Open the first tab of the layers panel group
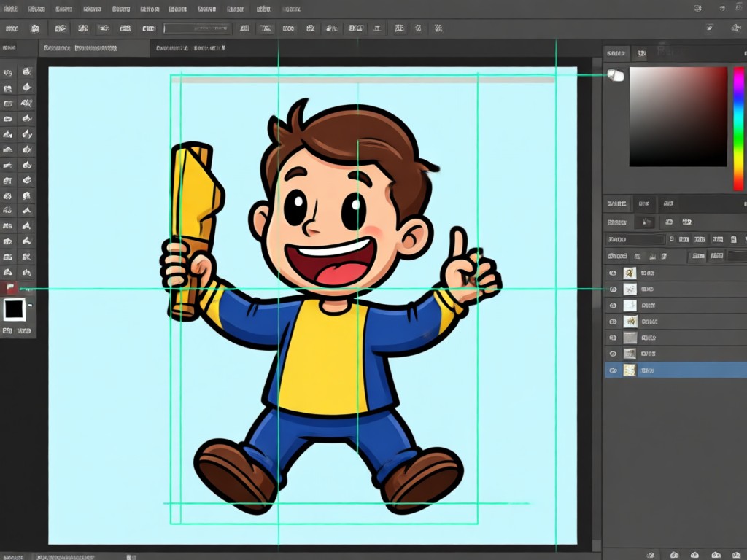747x560 pixels. 616,204
